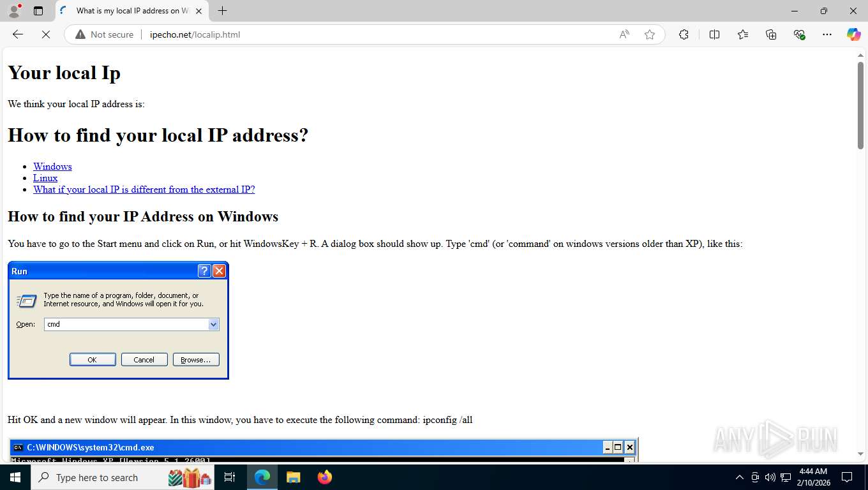Open the Meet Now tray icon
Viewport: 868px width, 490px height.
pyautogui.click(x=755, y=477)
